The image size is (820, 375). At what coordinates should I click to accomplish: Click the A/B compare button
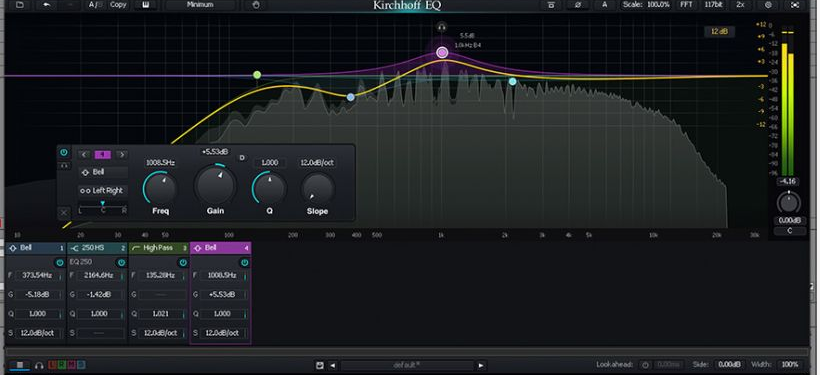tap(96, 5)
